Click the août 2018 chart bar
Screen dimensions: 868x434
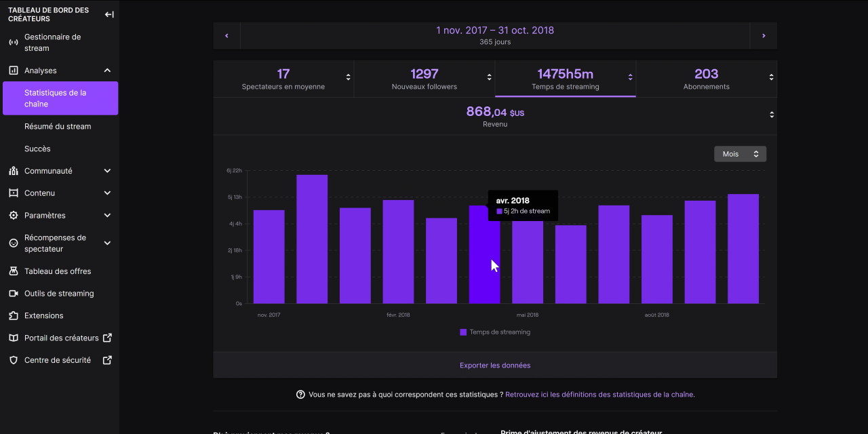(x=656, y=259)
